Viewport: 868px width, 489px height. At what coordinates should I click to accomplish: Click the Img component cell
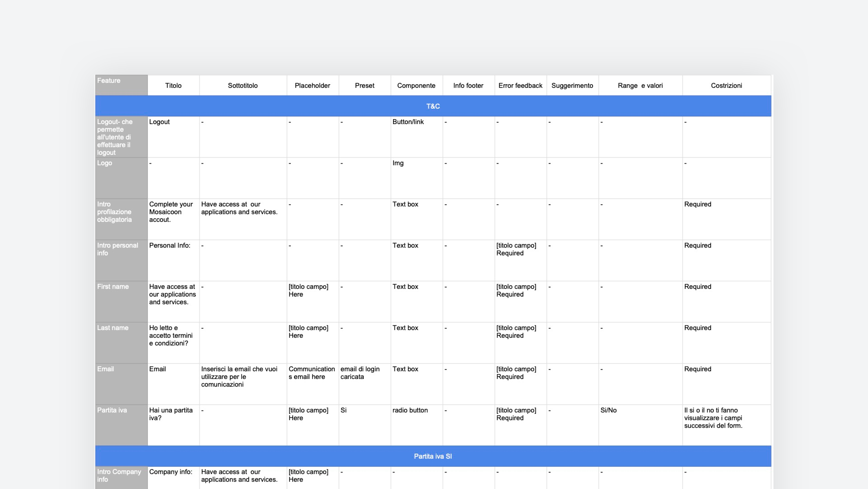coord(417,178)
